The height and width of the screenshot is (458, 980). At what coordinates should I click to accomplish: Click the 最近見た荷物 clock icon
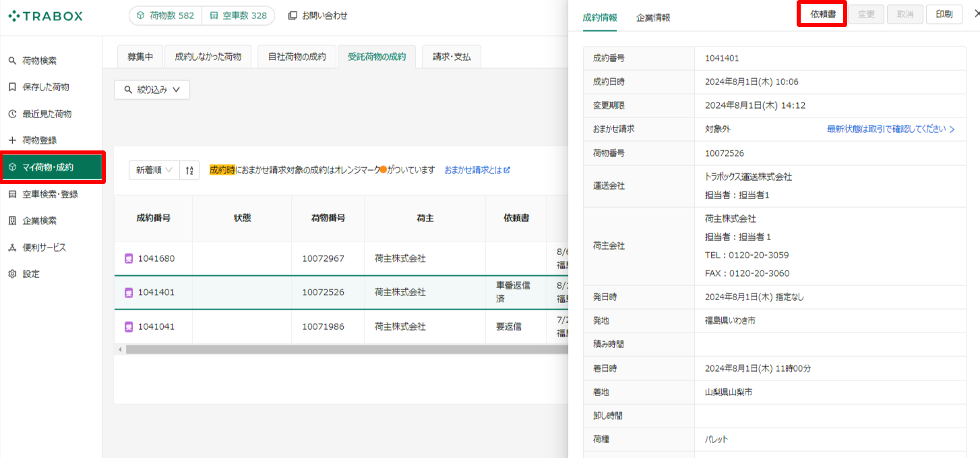coord(12,114)
